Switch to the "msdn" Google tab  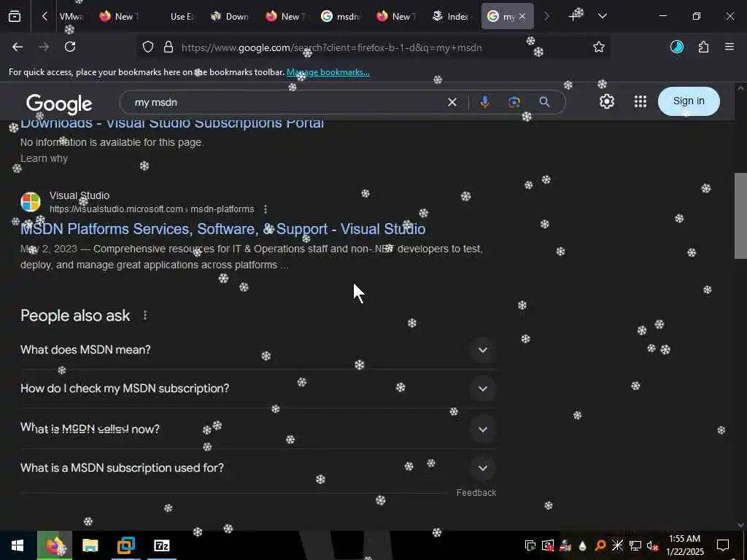pyautogui.click(x=341, y=17)
